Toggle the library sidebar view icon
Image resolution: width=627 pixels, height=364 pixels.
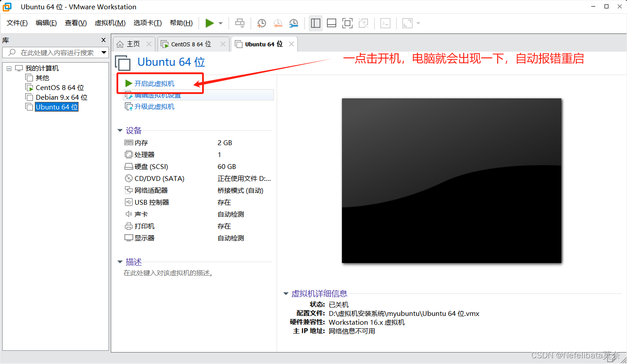tap(315, 23)
